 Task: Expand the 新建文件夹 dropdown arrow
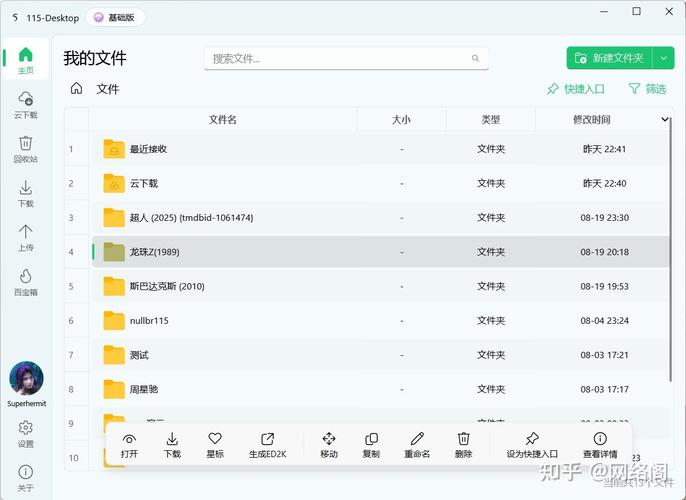(x=665, y=58)
